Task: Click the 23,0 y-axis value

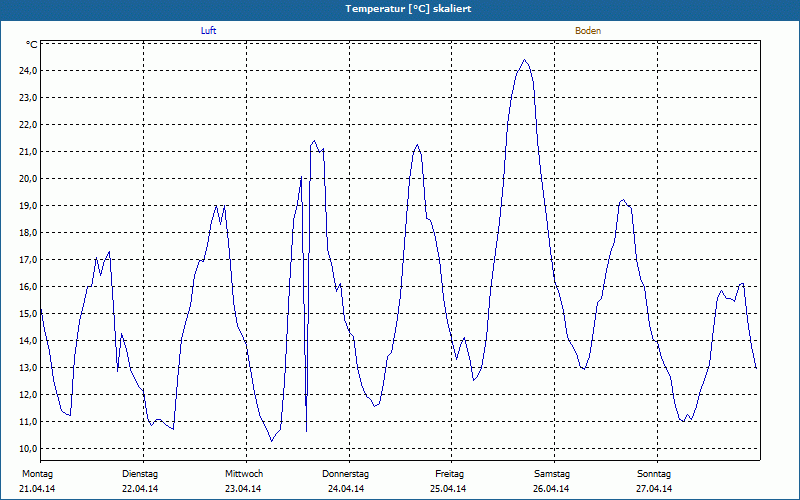Action: click(x=28, y=97)
